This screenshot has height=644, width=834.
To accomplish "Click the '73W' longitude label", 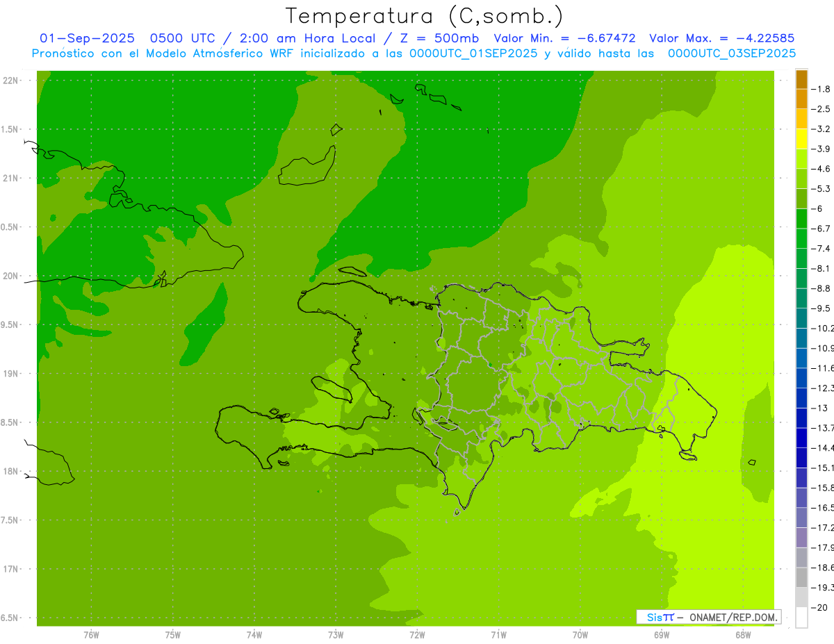I will point(336,634).
